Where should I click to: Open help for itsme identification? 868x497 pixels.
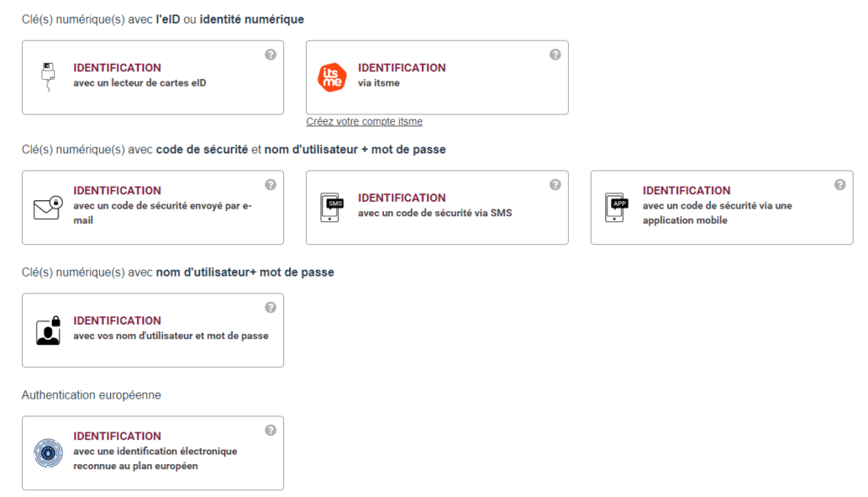[554, 54]
